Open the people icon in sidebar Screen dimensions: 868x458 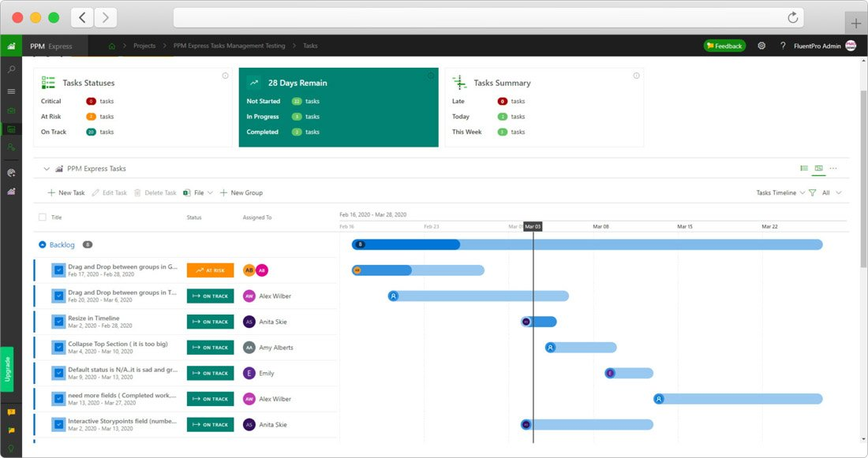click(x=11, y=147)
